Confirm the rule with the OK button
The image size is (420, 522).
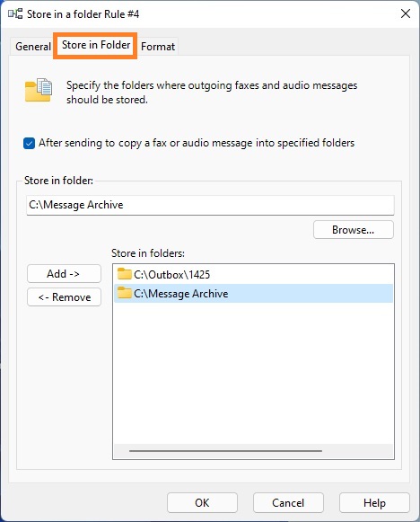(202, 503)
